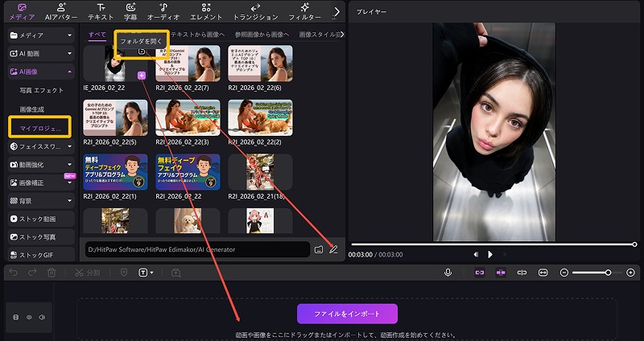Select the R2I_2026_02_22(3) beach dog thumbnail
The width and height of the screenshot is (644, 341).
click(188, 117)
